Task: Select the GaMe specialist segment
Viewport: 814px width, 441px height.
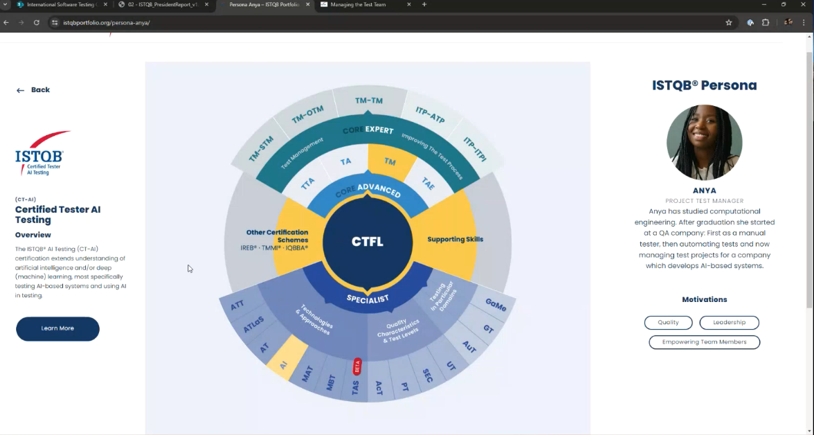Action: 495,304
